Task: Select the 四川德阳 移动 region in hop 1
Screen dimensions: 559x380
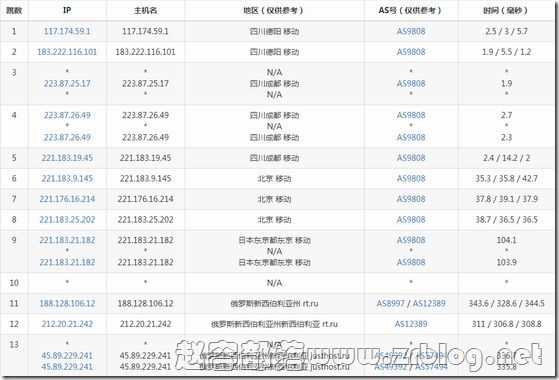Action: click(274, 31)
